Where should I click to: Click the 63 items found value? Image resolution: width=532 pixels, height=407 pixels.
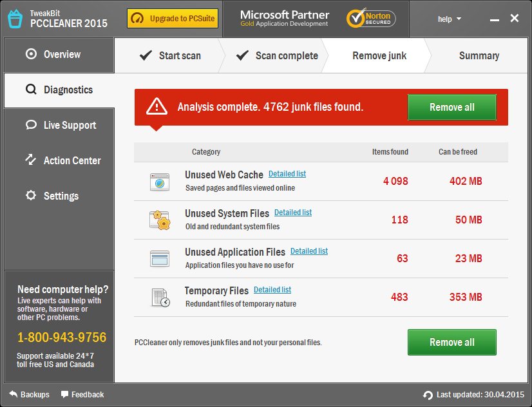pos(403,258)
